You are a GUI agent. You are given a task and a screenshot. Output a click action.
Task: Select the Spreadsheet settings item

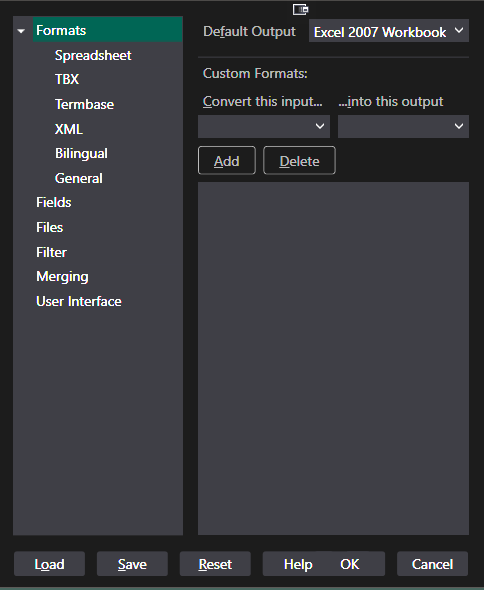(93, 56)
